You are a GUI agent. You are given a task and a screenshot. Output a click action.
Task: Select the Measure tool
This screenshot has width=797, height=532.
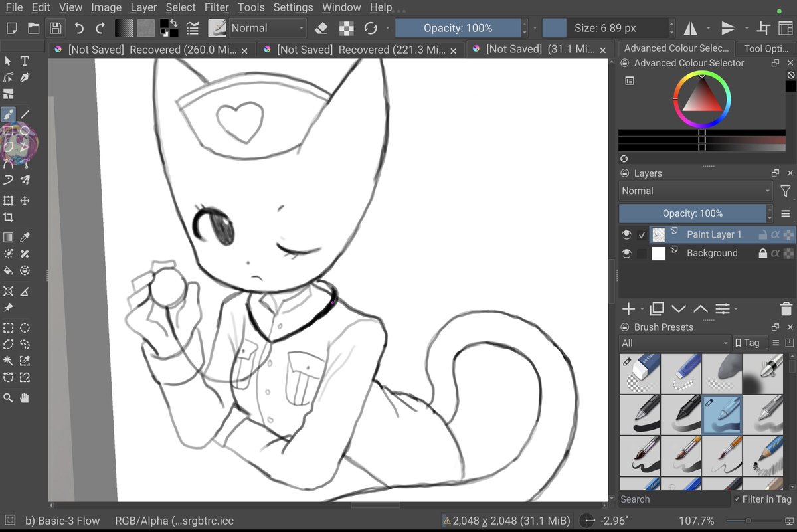coord(25,291)
